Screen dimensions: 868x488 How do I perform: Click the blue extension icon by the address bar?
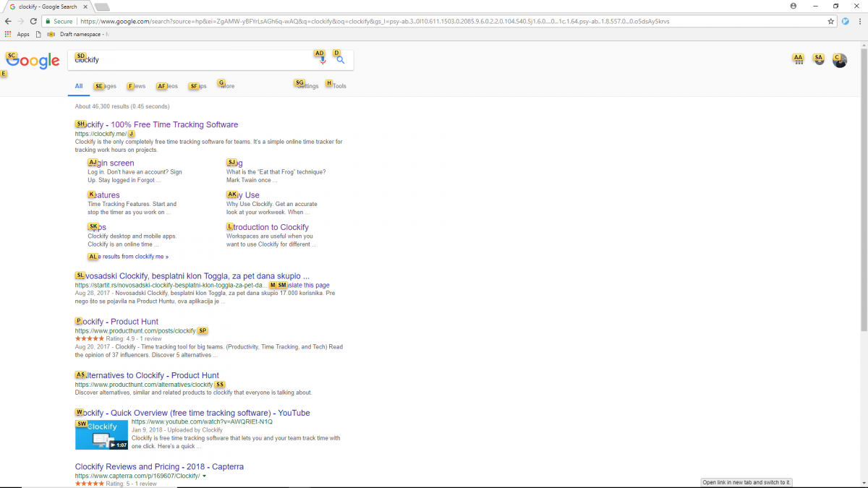click(845, 21)
